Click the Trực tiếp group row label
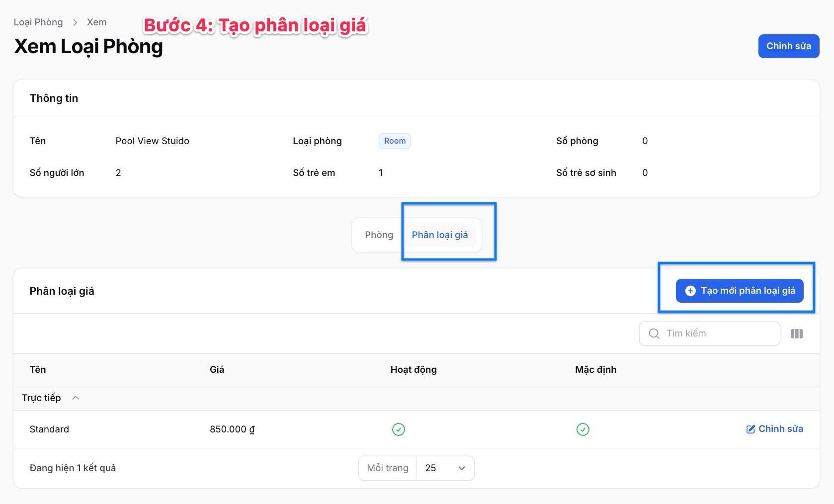The image size is (834, 504). [41, 398]
